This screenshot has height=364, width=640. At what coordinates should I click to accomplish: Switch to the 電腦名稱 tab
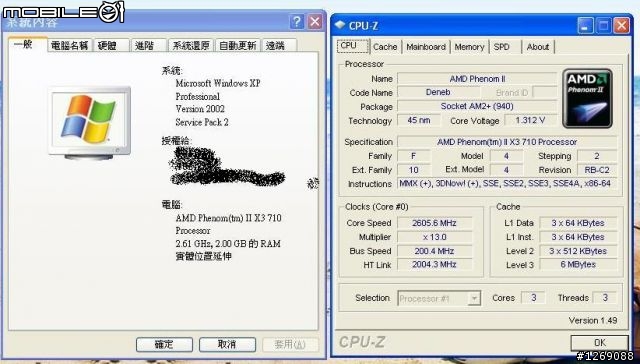pos(70,46)
